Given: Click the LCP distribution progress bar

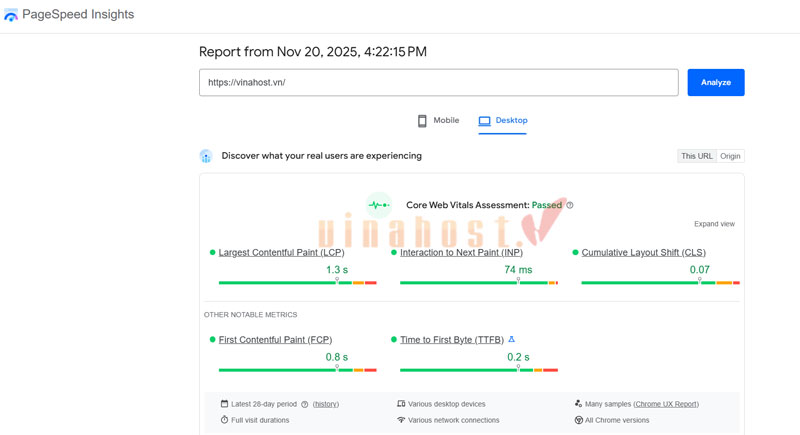Looking at the screenshot, I should 297,283.
